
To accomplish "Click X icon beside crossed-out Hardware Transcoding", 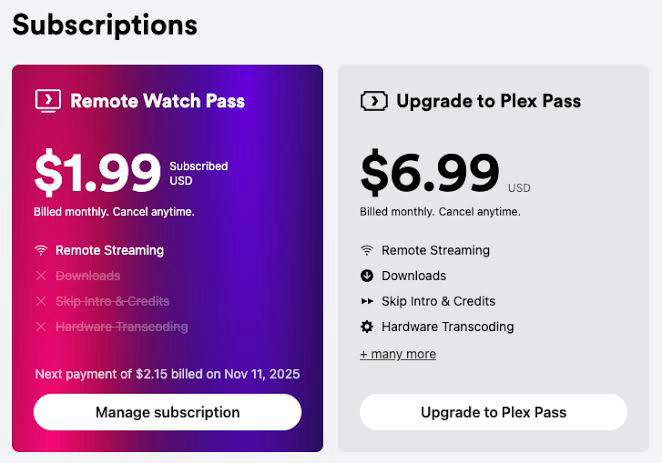I will tap(41, 326).
